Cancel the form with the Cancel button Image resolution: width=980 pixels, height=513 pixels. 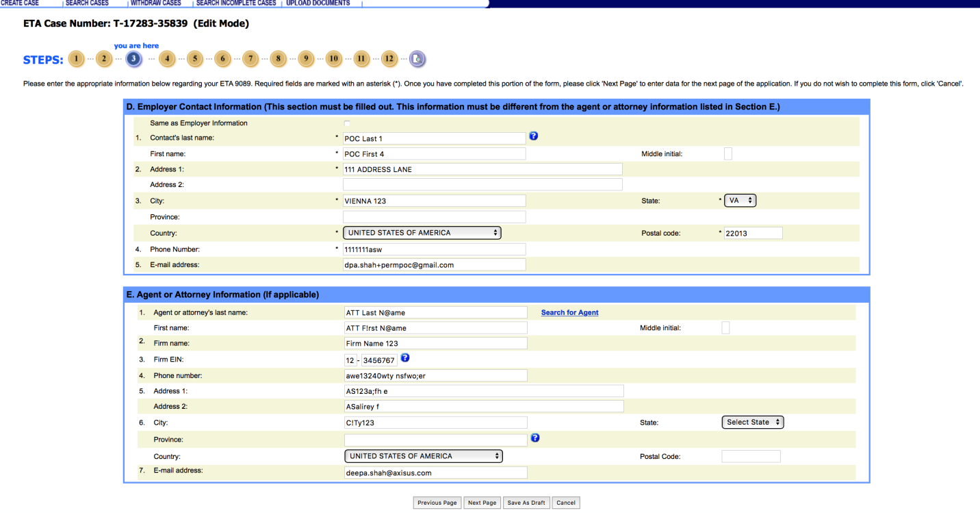point(566,503)
